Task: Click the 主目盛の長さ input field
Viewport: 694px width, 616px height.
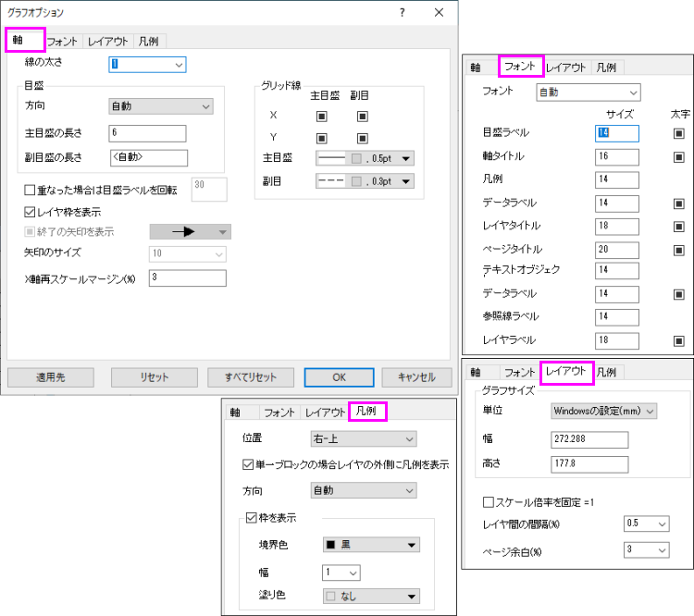Action: [147, 133]
